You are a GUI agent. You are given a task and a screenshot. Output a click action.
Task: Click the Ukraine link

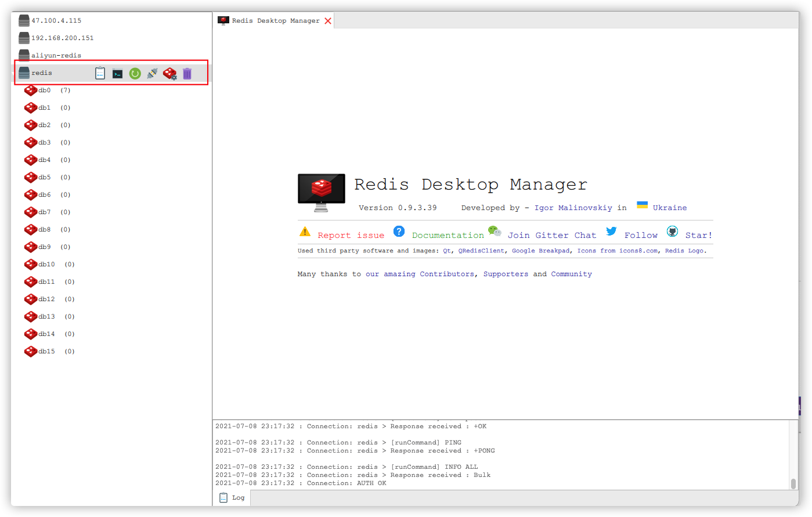coord(669,208)
